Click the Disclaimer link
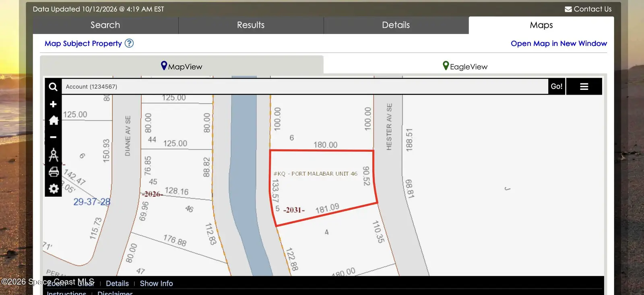644x295 pixels. (115, 293)
